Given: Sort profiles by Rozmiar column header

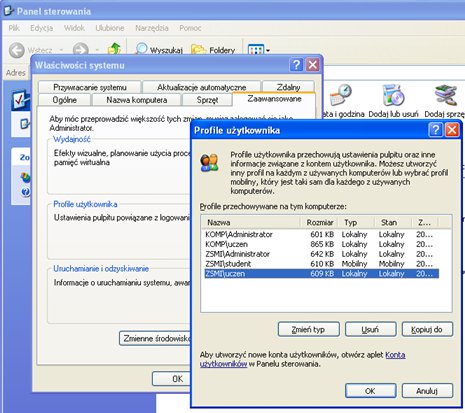Looking at the screenshot, I should [x=319, y=222].
